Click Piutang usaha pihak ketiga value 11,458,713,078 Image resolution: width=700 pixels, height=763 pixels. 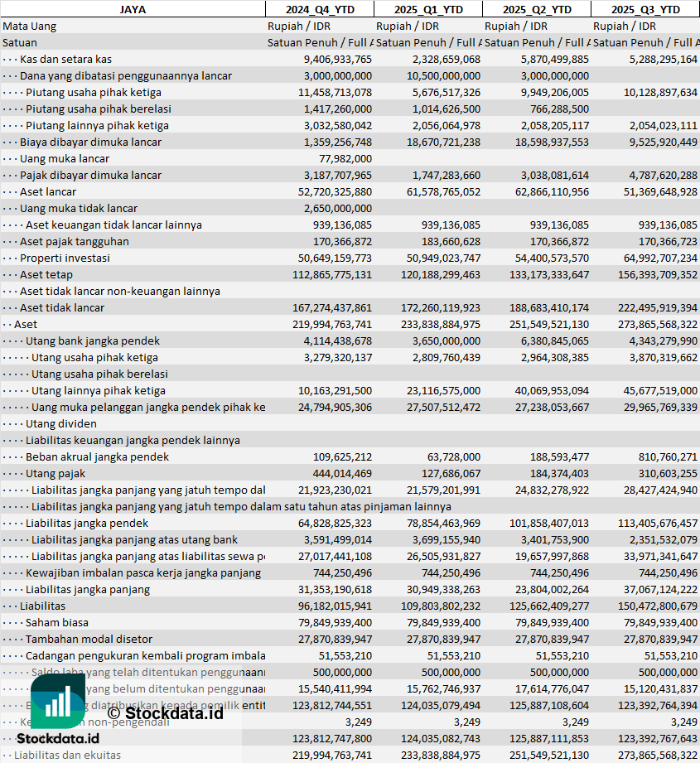tap(336, 93)
